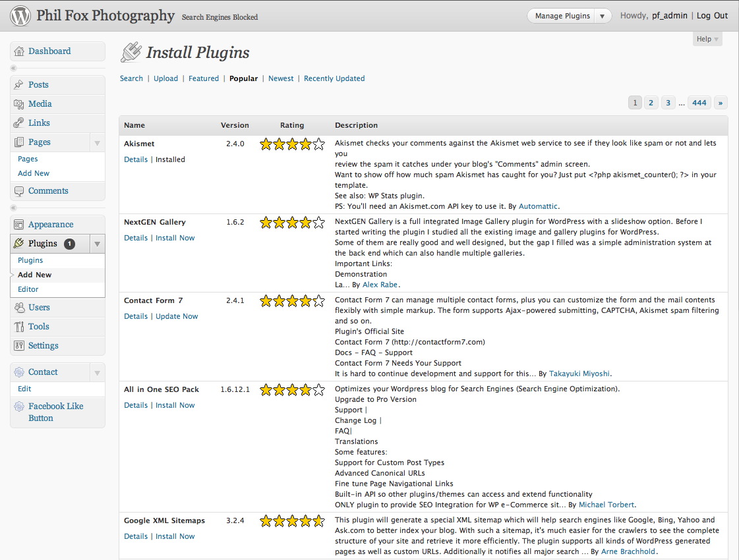Click the next page arrow button
Image resolution: width=739 pixels, height=560 pixels.
[x=721, y=103]
